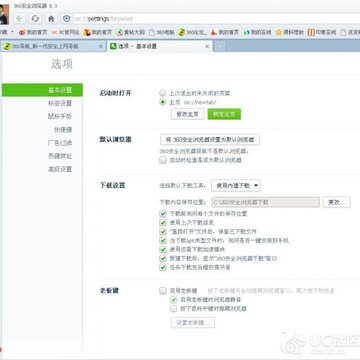Toggle mute browser on boss key checkbox
The image size is (360, 360).
[x=174, y=300]
